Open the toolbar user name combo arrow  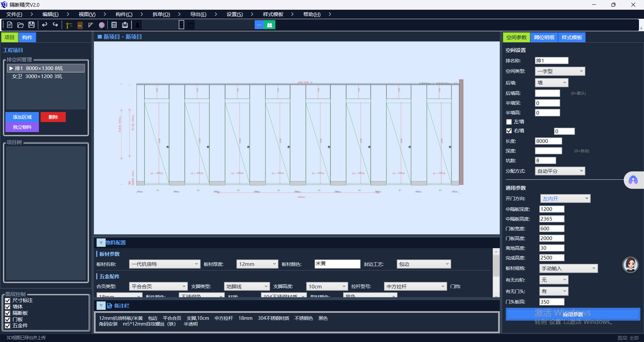(x=181, y=25)
